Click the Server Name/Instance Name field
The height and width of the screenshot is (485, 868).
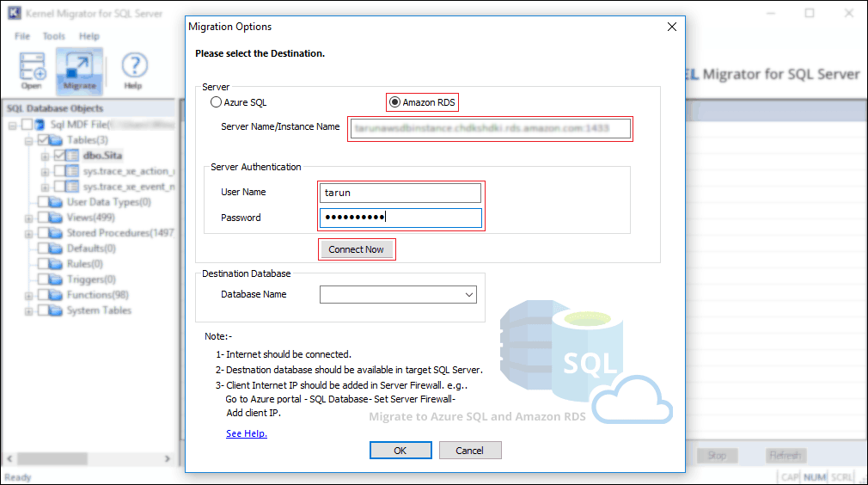[x=490, y=128]
